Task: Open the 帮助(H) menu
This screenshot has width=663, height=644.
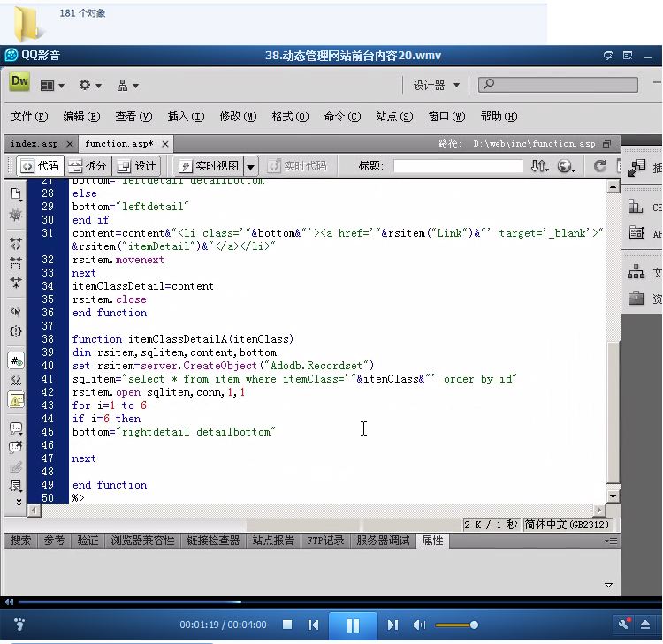Action: [x=499, y=117]
